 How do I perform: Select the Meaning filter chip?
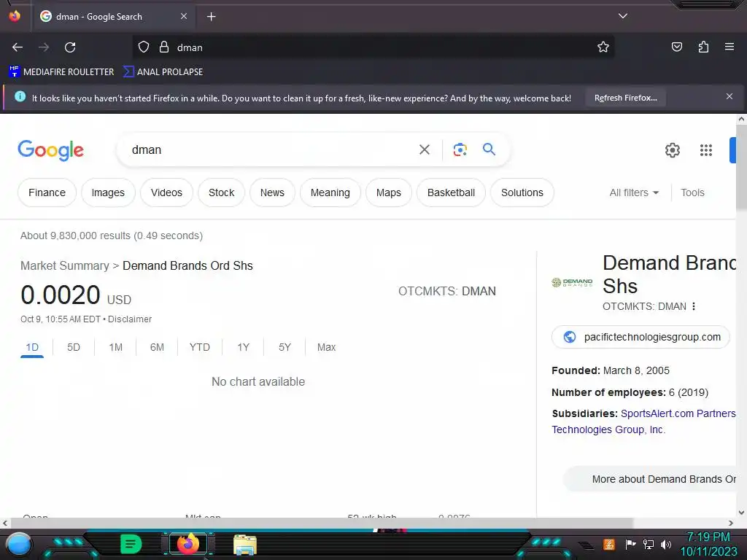[x=330, y=192]
